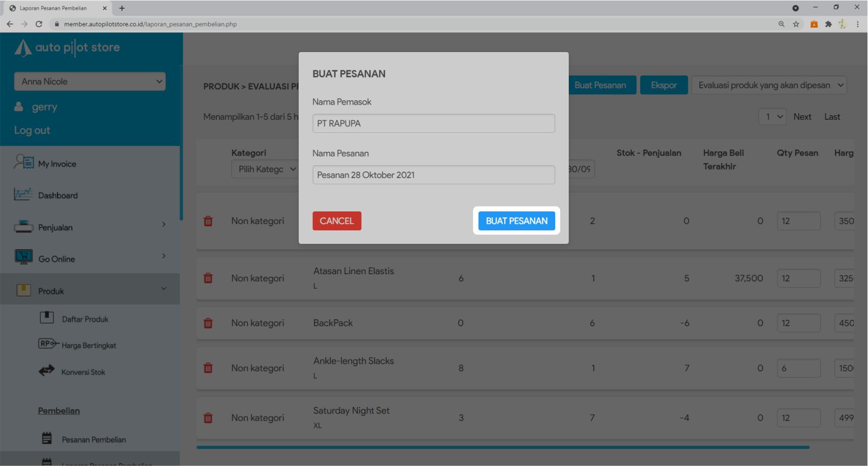This screenshot has width=868, height=466.
Task: Open Daftar Produk in the sidebar
Action: 85,319
